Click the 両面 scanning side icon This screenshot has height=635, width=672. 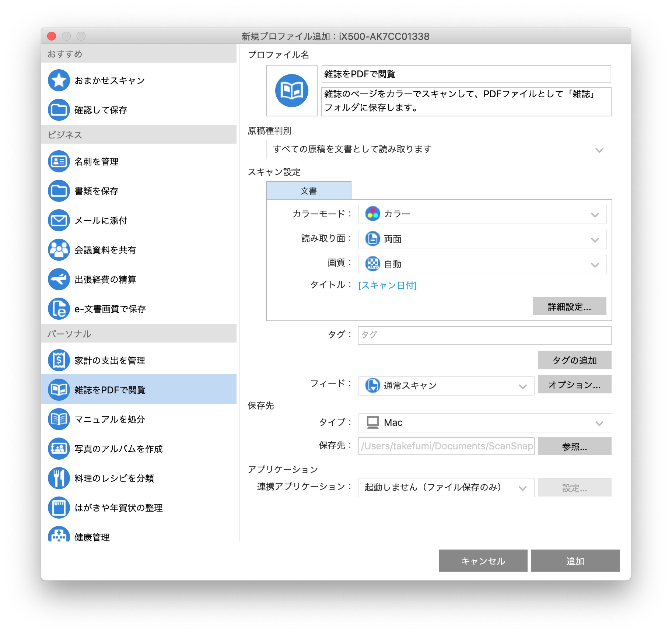point(372,239)
